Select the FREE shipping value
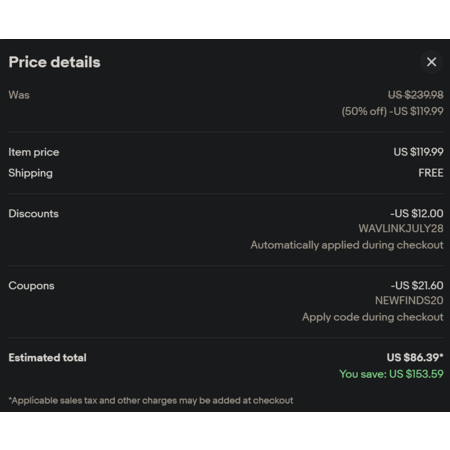 point(431,173)
